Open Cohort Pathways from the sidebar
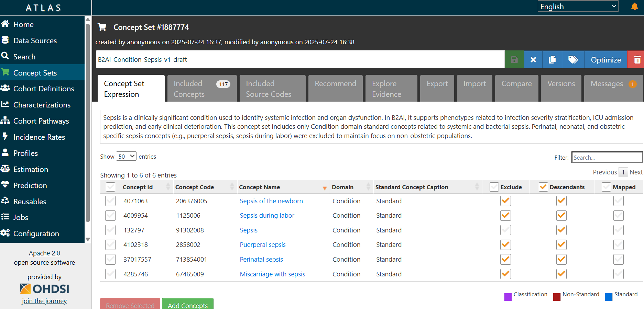Viewport: 644px width, 309px height. pos(41,121)
